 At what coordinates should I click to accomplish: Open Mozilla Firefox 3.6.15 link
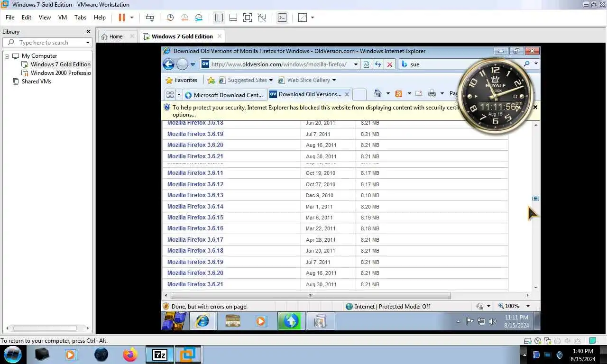click(x=195, y=218)
